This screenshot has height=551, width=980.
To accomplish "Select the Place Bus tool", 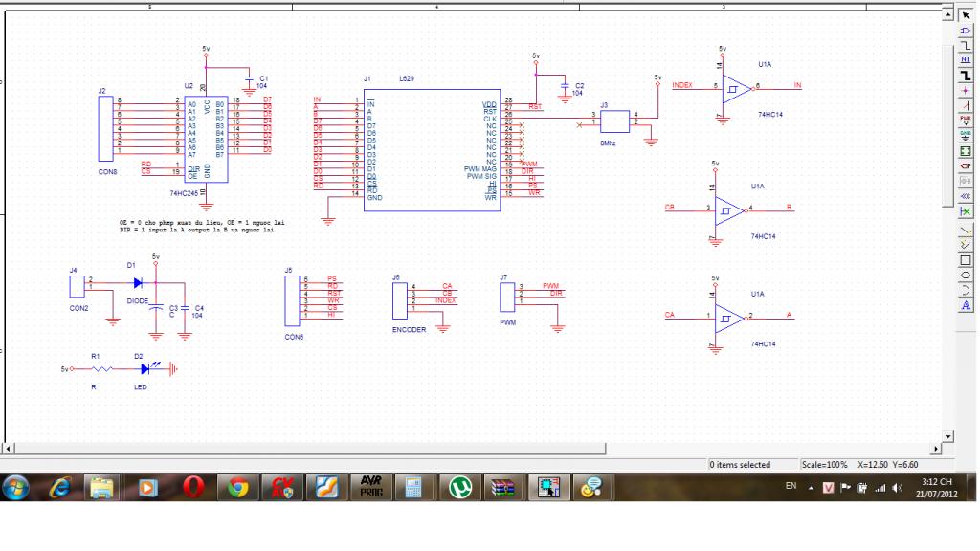I will 966,75.
